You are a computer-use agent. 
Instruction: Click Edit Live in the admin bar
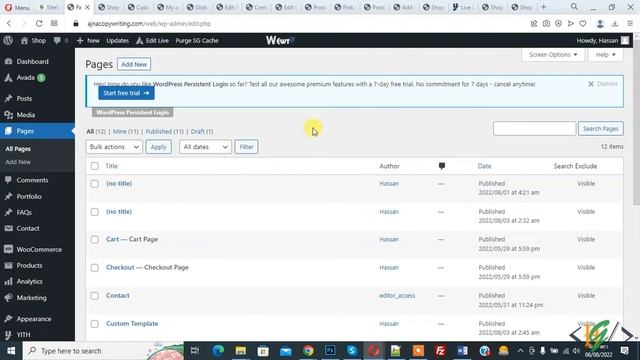152,40
